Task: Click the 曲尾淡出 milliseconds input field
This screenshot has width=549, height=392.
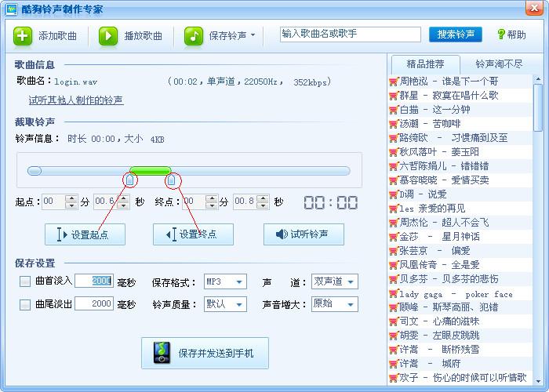Action: tap(94, 303)
